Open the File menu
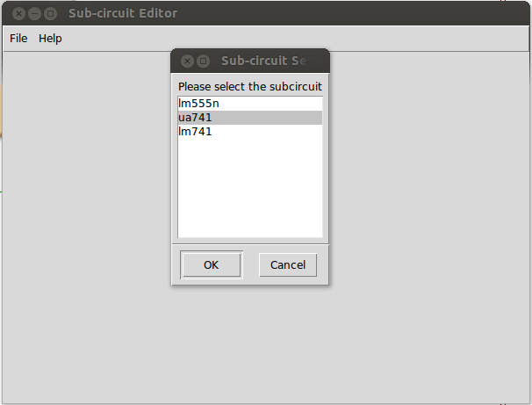Viewport: 532px width, 405px height. click(18, 39)
